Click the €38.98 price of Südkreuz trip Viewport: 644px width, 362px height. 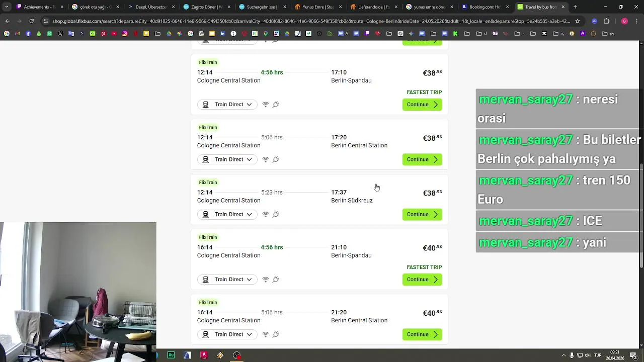pyautogui.click(x=432, y=193)
